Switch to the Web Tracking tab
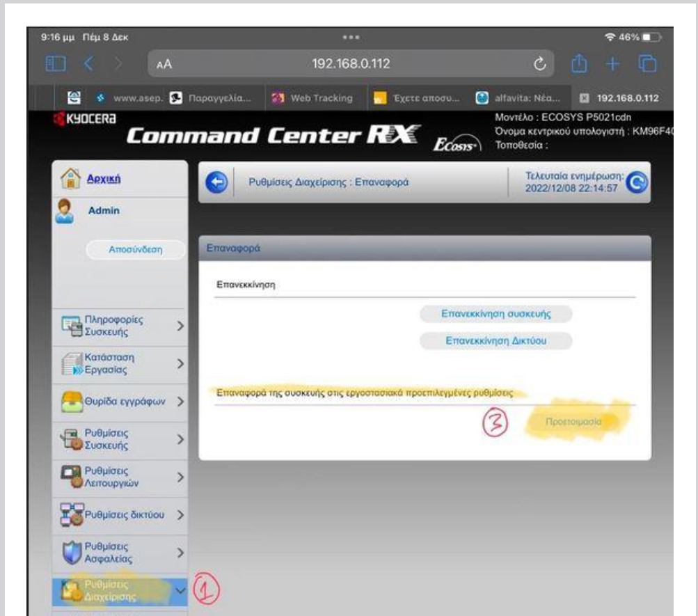698x616 pixels. pos(312,98)
